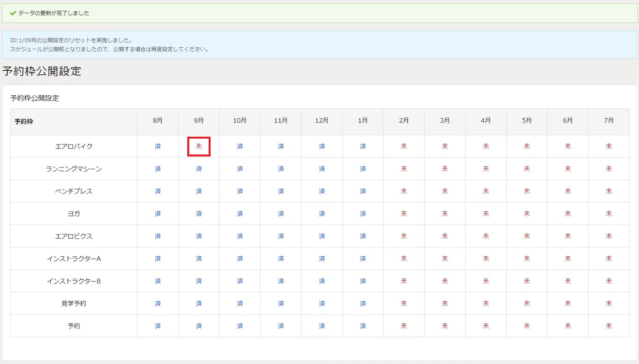Select 未 for エアロバイク in 2月
Viewport: 639px width, 364px height.
404,147
